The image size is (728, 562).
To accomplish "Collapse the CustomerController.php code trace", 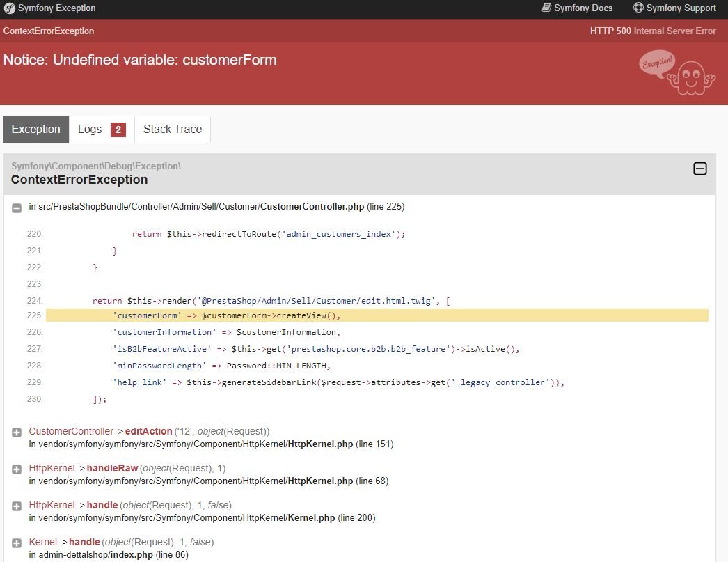I will tap(17, 208).
